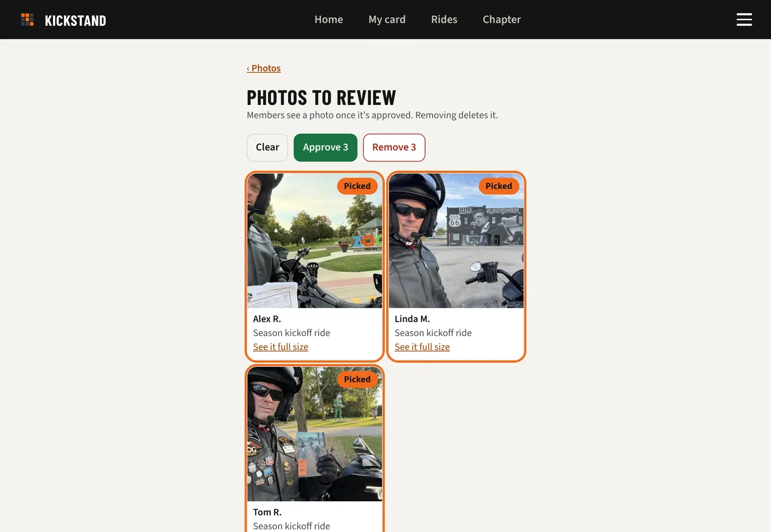This screenshot has width=771, height=532.
Task: Click the Tom R. name text
Action: coord(267,512)
